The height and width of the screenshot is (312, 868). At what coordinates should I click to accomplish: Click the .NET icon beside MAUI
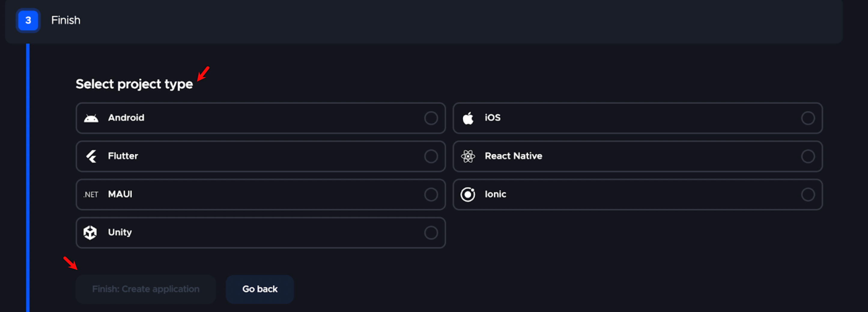tap(90, 194)
